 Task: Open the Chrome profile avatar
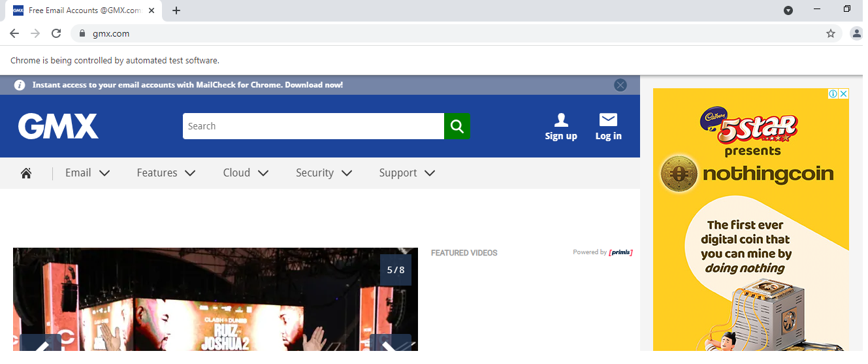[857, 33]
